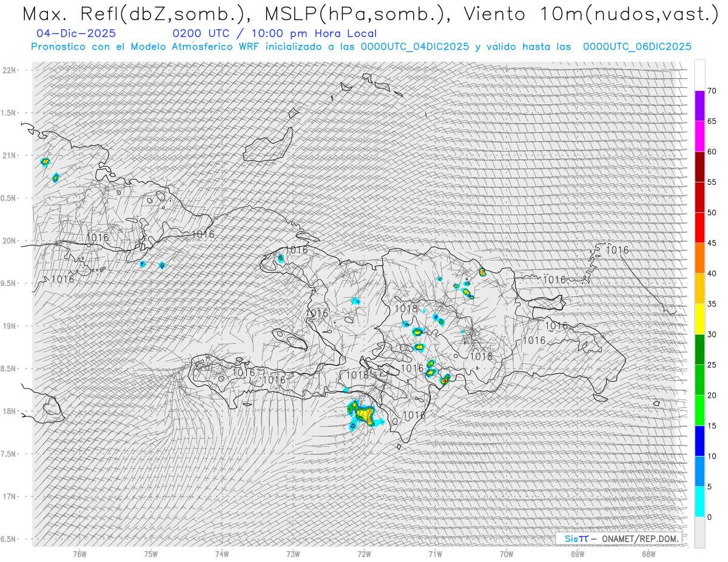Viewport: 728px width, 562px height.
Task: Select the orange 40–45 dBZ legend segment
Action: point(699,258)
